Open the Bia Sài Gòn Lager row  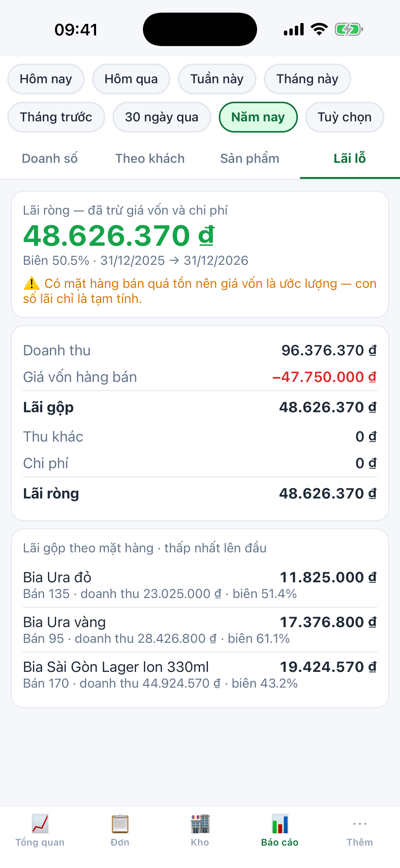(200, 675)
